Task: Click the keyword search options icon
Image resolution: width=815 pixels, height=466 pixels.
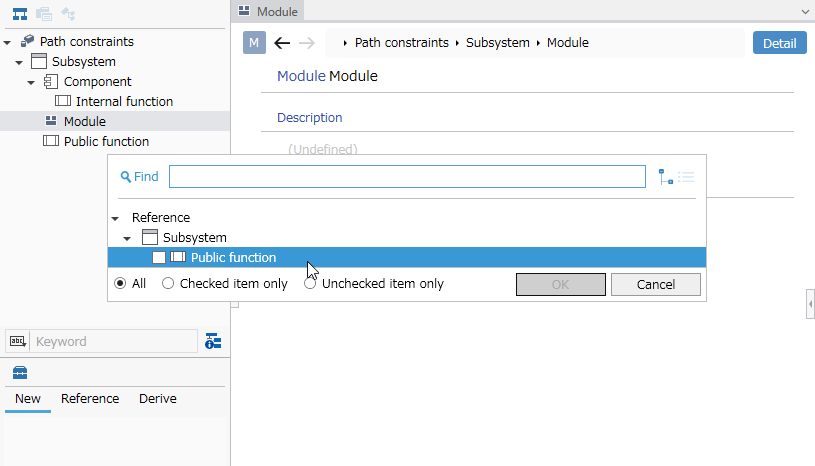Action: [213, 341]
